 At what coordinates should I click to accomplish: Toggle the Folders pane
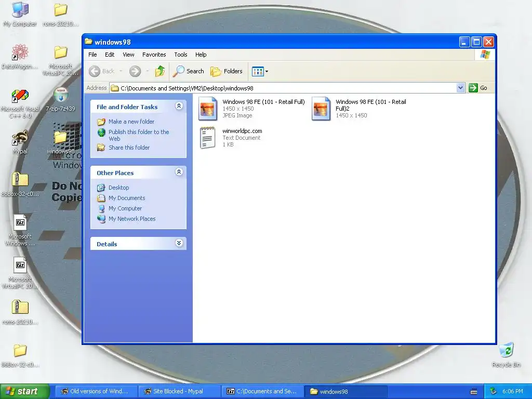click(227, 71)
